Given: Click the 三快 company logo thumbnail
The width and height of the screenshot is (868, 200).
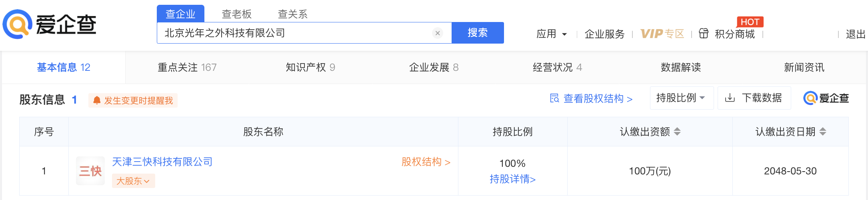Looking at the screenshot, I should point(90,171).
